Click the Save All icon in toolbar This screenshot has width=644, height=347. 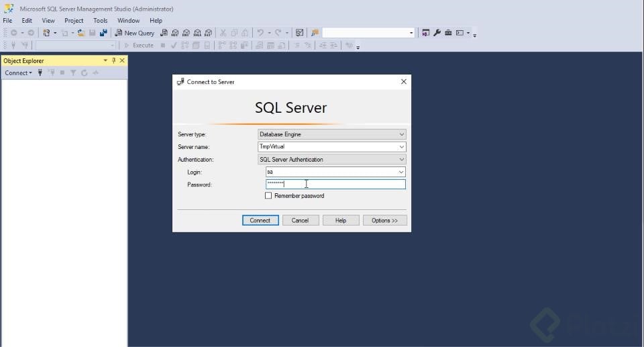pyautogui.click(x=103, y=33)
